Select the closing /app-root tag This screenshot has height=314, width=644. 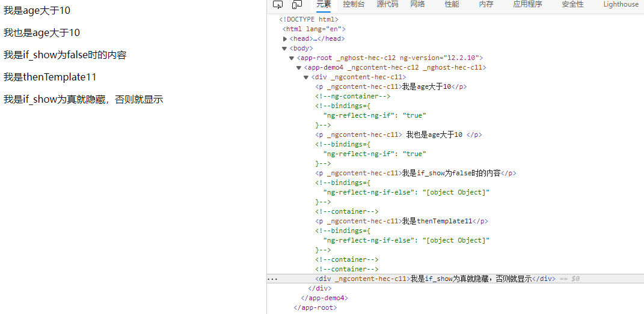click(316, 307)
